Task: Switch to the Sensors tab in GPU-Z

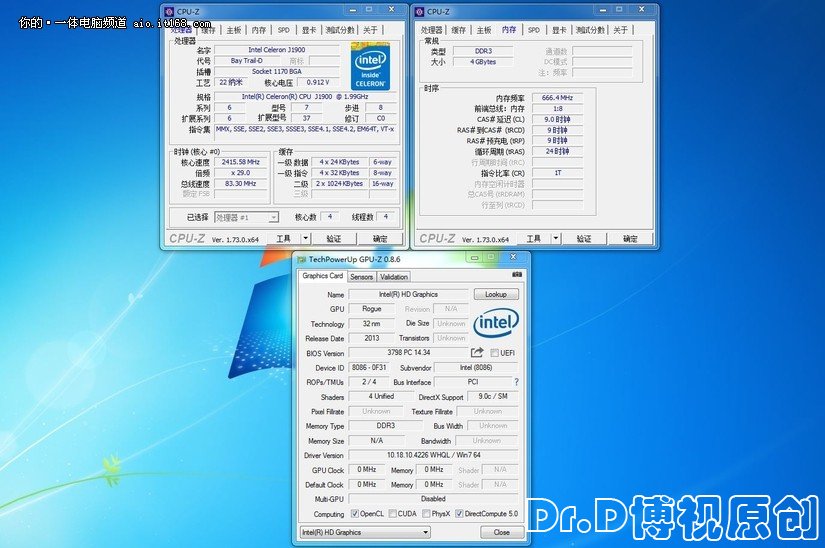Action: (x=361, y=277)
